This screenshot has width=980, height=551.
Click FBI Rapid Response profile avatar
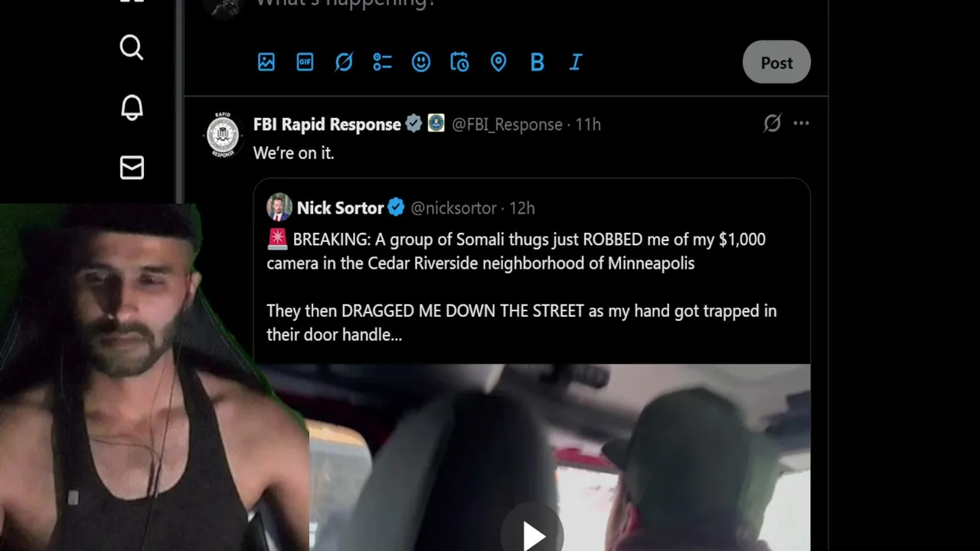coord(224,135)
